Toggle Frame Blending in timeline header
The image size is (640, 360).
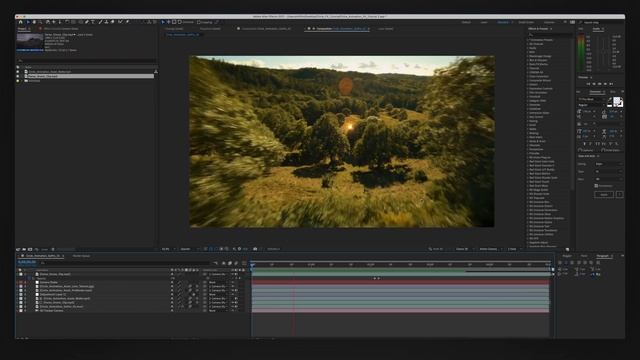(230, 263)
